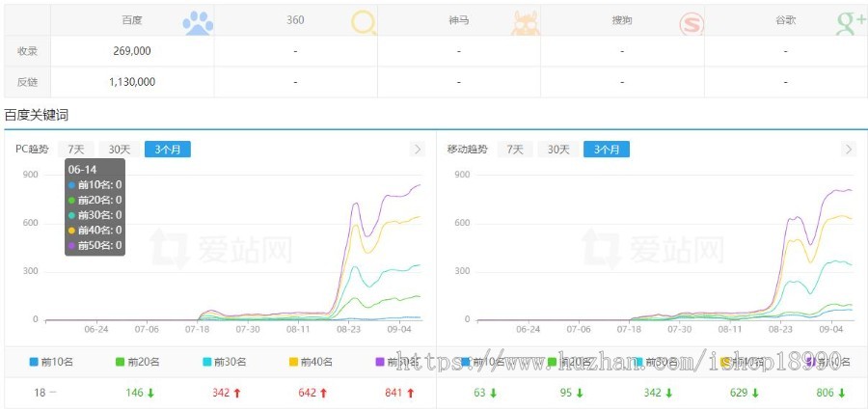868x410 pixels.
Task: Select the 30天 tab for PC趋势
Action: click(x=119, y=149)
